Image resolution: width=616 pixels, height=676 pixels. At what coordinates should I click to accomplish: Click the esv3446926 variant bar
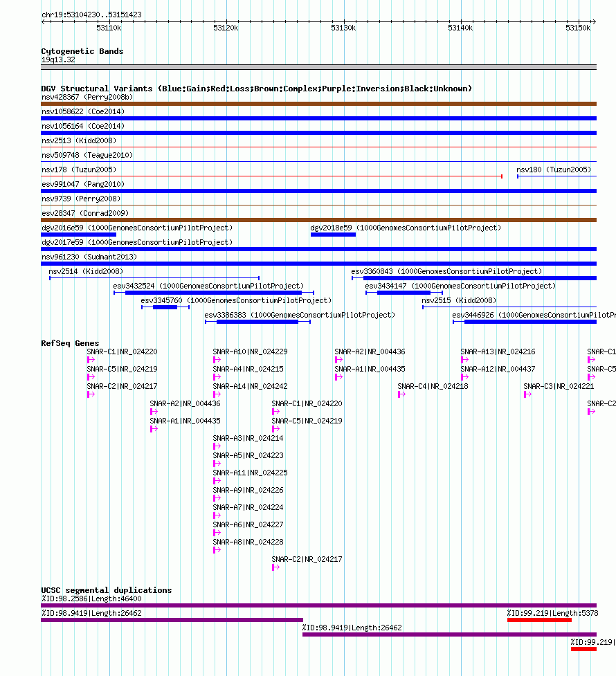[x=525, y=322]
